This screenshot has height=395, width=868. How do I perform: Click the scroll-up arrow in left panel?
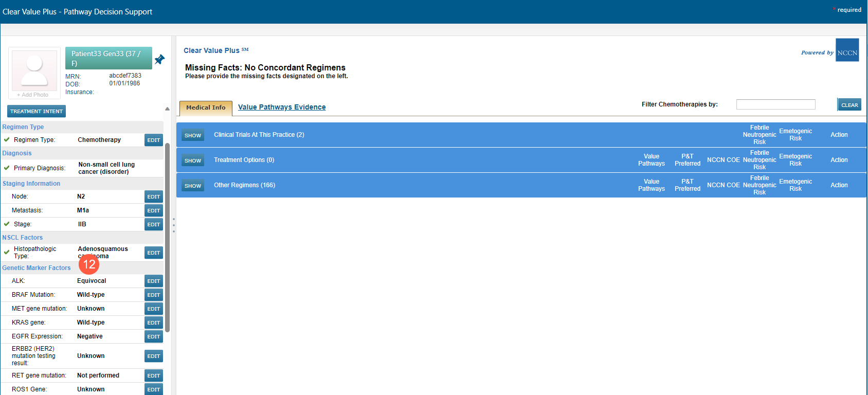tap(167, 109)
